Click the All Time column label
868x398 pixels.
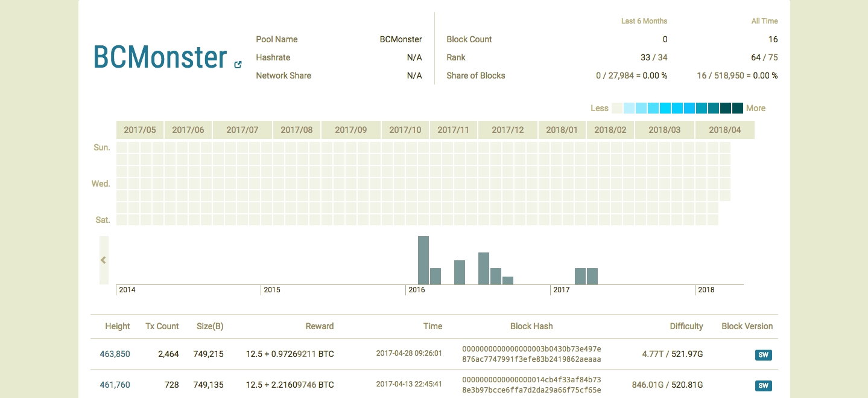(x=764, y=21)
